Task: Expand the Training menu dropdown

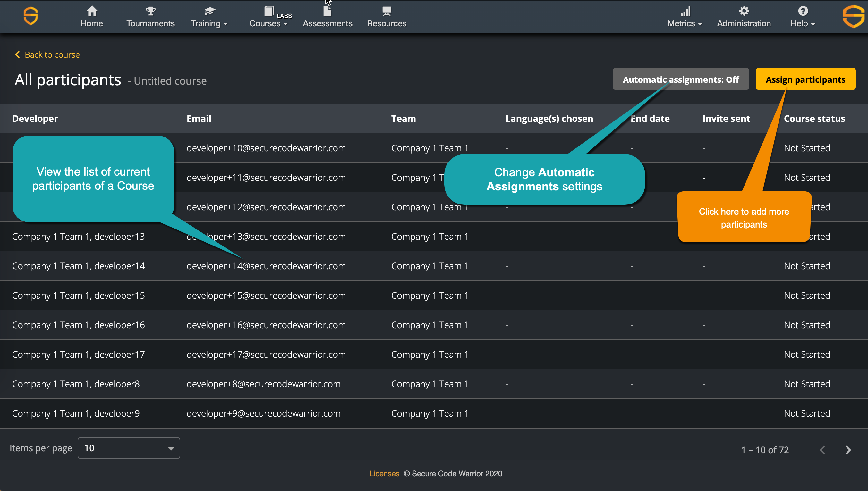Action: pos(226,24)
